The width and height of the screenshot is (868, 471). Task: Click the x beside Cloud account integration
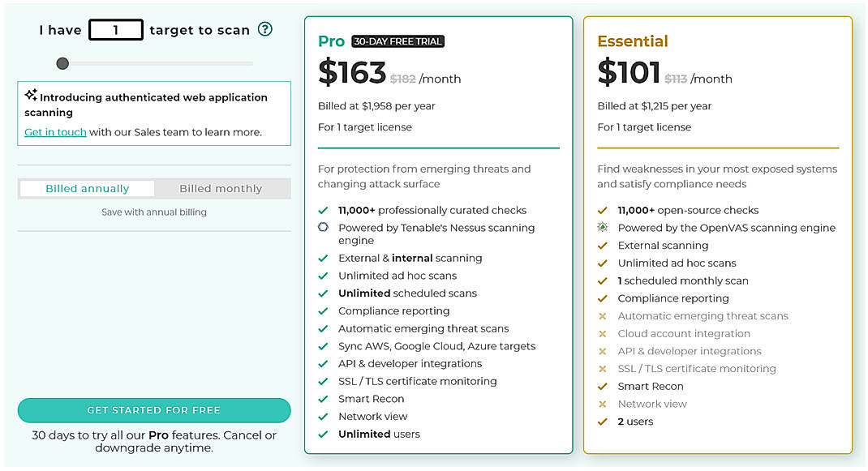point(603,333)
